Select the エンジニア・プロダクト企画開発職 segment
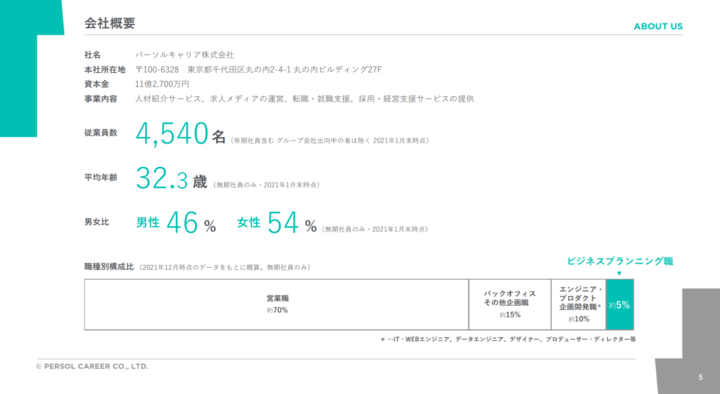The height and width of the screenshot is (394, 720). coord(579,304)
